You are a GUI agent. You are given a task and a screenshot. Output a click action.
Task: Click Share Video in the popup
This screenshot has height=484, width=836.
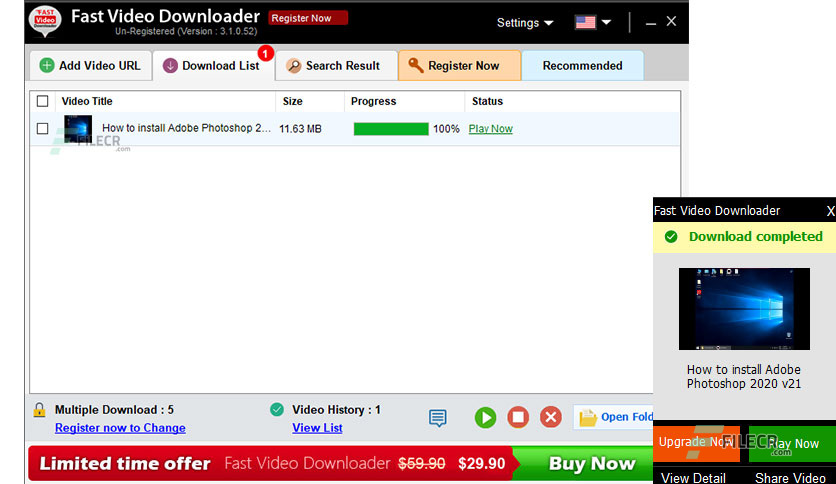[790, 478]
